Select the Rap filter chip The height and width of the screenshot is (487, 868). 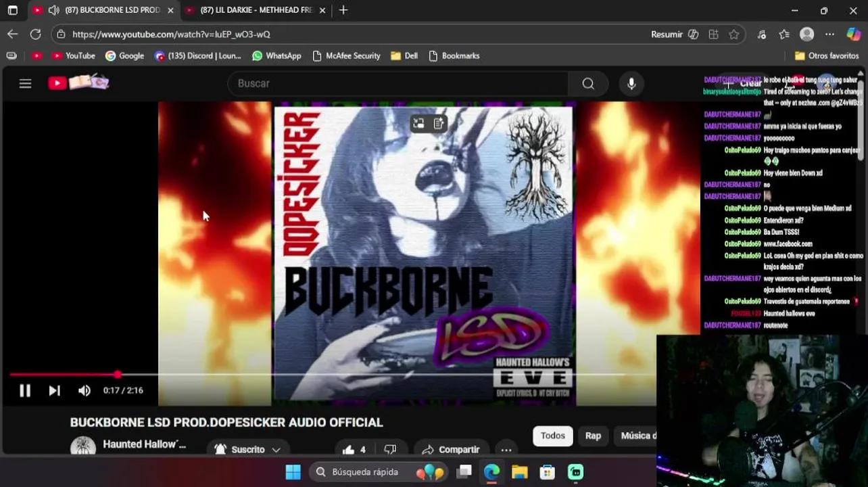click(x=593, y=436)
